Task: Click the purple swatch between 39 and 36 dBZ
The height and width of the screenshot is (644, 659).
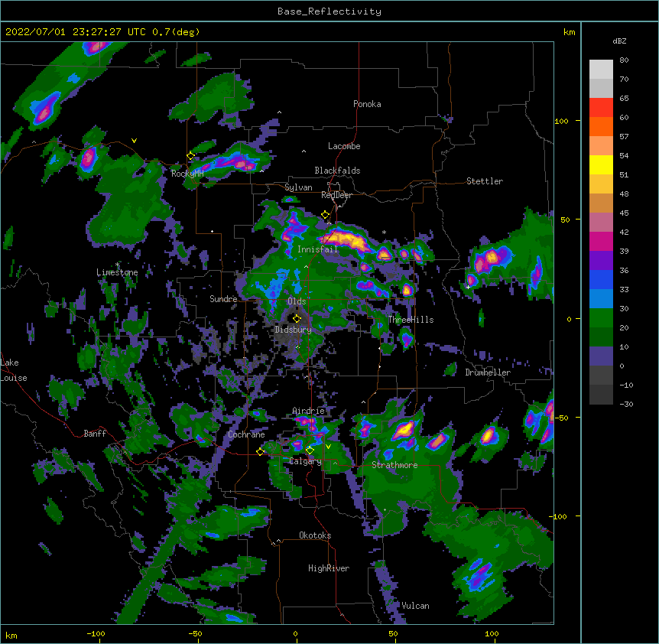Action: click(601, 261)
